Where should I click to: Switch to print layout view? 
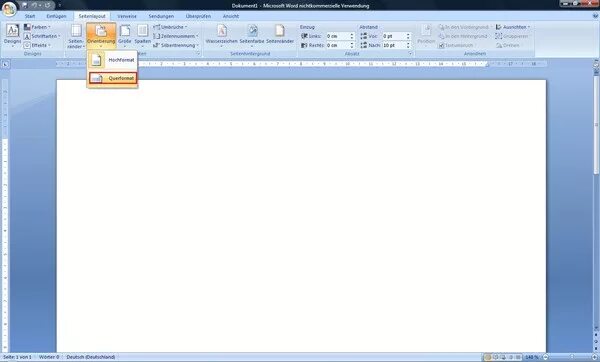(488, 357)
